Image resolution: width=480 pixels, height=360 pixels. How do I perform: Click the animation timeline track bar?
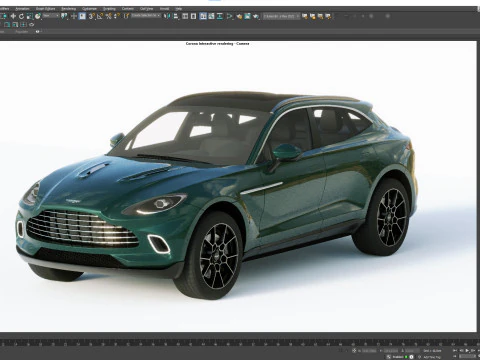pos(240,342)
